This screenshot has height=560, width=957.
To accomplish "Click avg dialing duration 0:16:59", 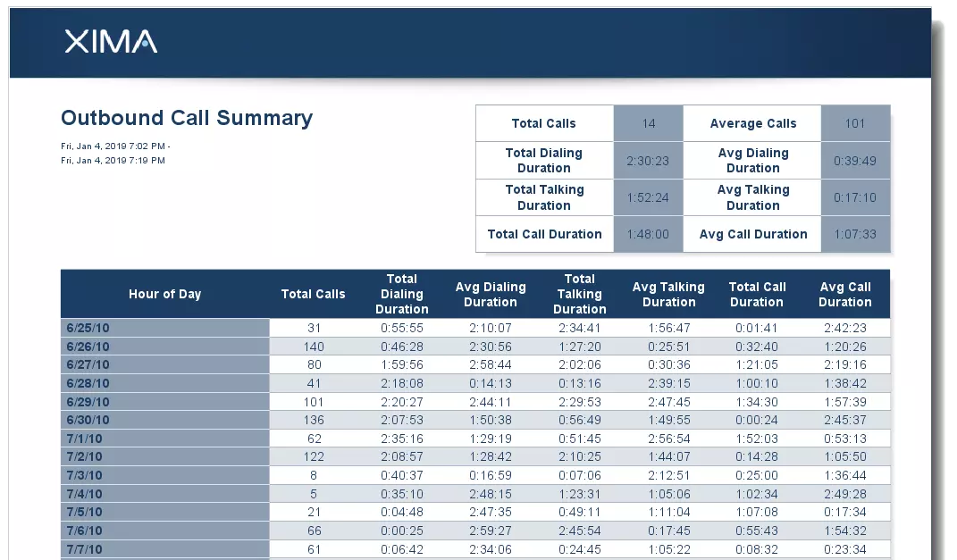I will 491,475.
